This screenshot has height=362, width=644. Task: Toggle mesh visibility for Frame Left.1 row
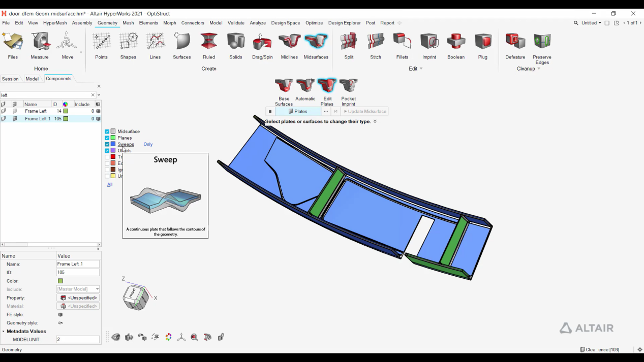(x=15, y=119)
